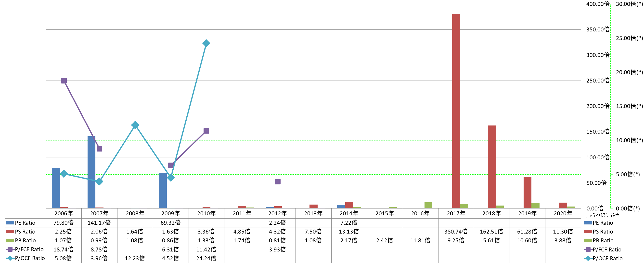Select the 380.74倍 PS Ratio cell

pos(456,232)
